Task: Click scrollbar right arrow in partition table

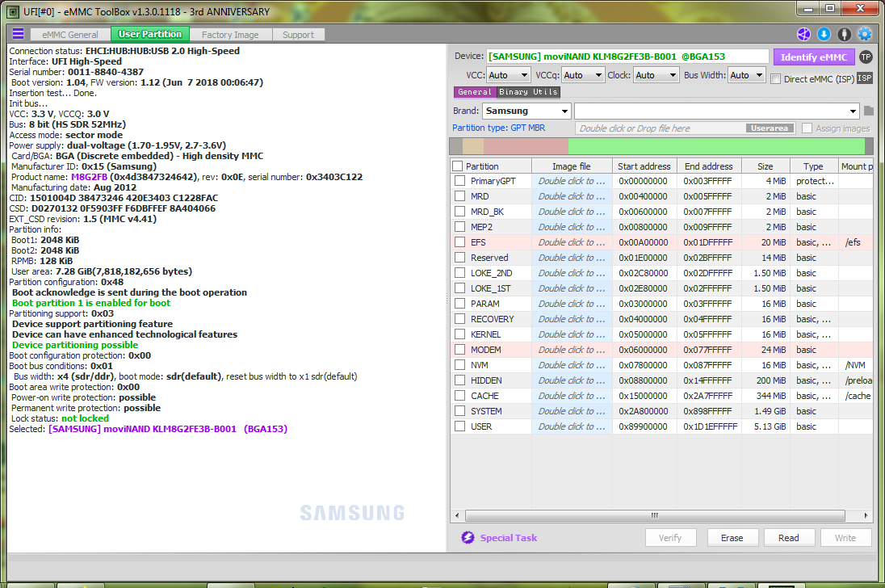Action: pyautogui.click(x=866, y=515)
